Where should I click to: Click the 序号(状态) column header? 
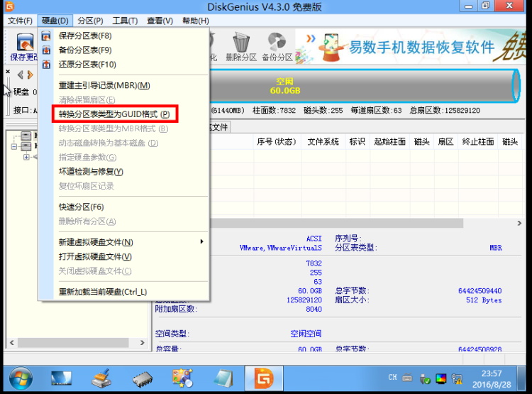coord(276,142)
